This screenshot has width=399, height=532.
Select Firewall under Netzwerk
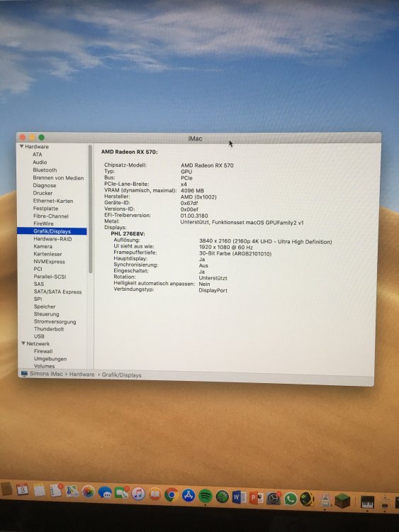pyautogui.click(x=43, y=351)
